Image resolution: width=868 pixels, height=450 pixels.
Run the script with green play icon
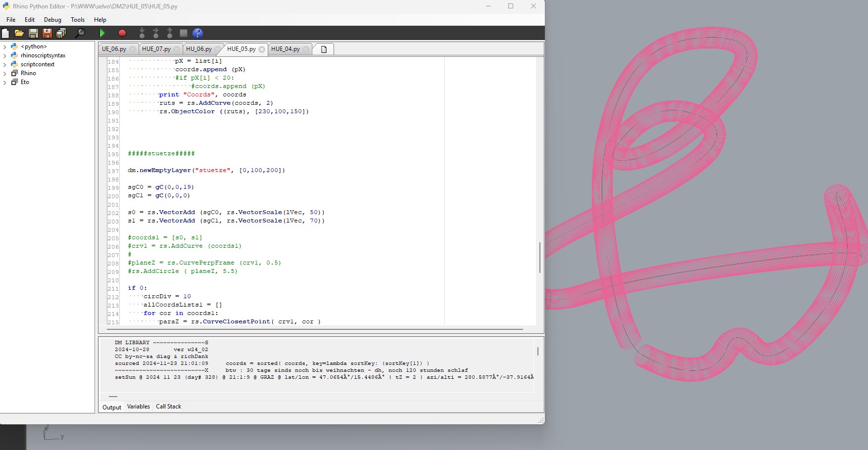102,33
